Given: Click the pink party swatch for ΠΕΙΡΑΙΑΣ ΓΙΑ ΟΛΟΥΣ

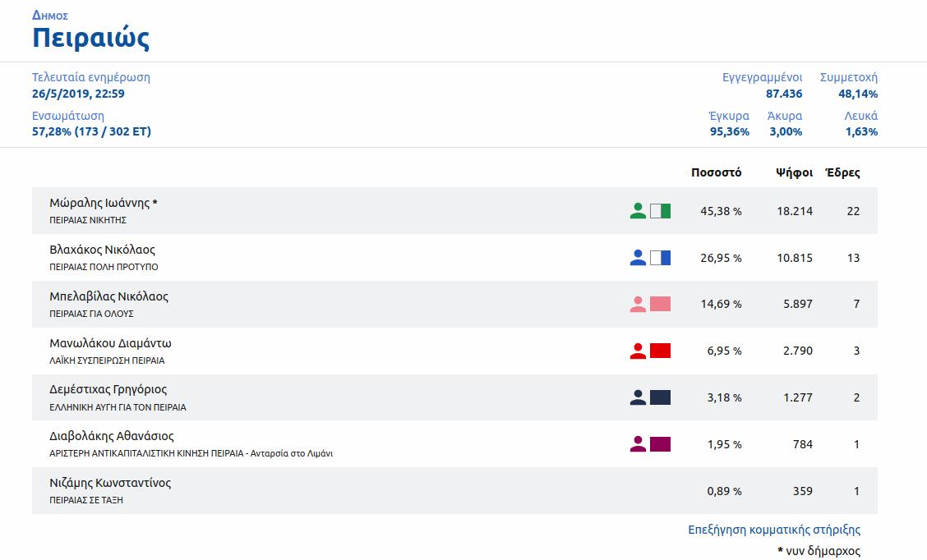Looking at the screenshot, I should pyautogui.click(x=661, y=304).
